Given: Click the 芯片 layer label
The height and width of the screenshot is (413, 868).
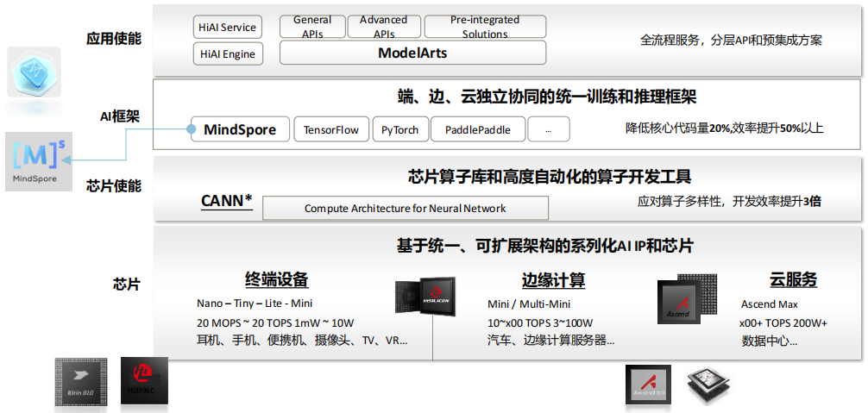Looking at the screenshot, I should coord(127,285).
